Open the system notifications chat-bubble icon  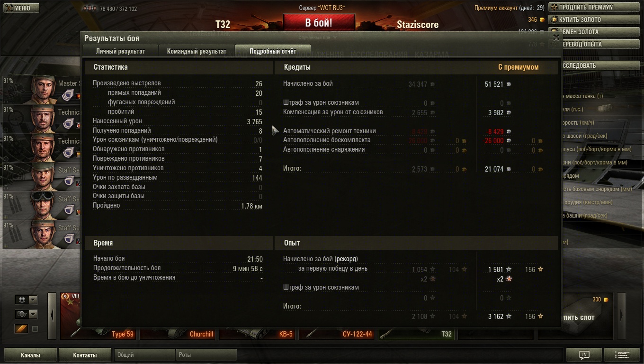(584, 355)
